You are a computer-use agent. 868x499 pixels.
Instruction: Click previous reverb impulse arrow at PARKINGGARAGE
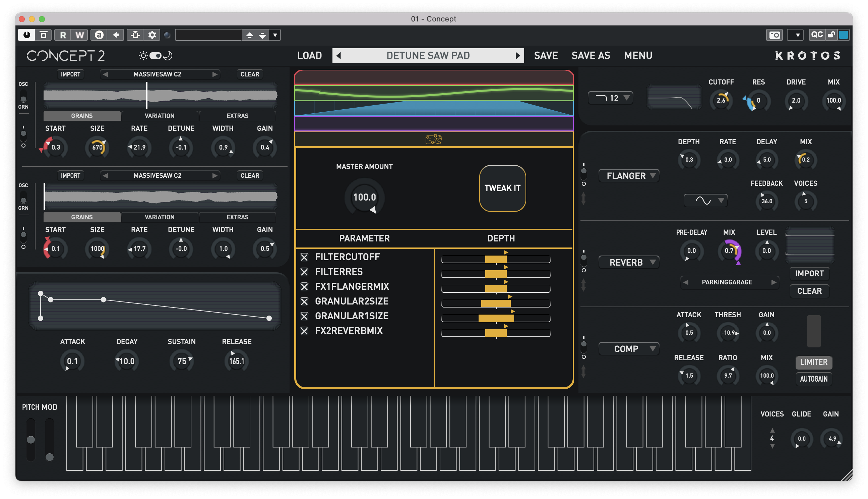686,282
